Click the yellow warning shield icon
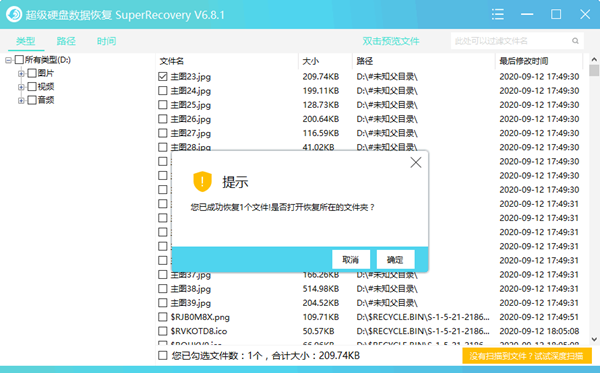Screen dimensions: 600x373 tap(202, 181)
